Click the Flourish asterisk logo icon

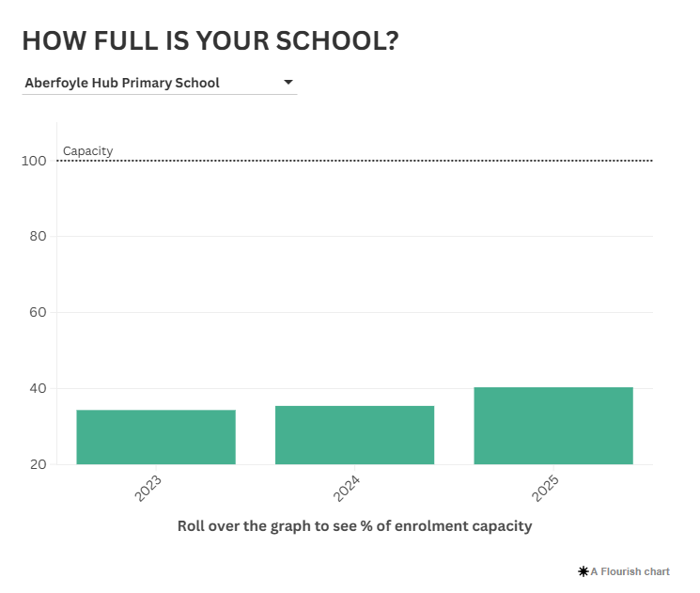click(x=583, y=571)
